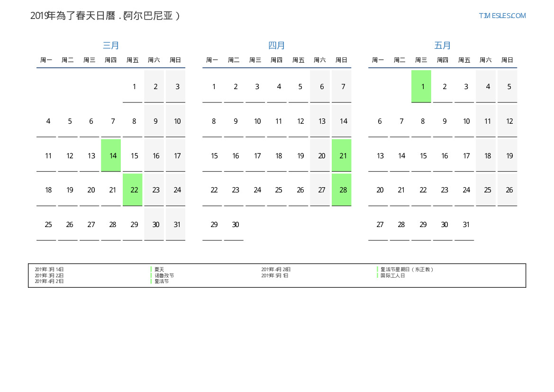
Task: Select the highlighted April 21 Easter cell
Action: tap(342, 155)
